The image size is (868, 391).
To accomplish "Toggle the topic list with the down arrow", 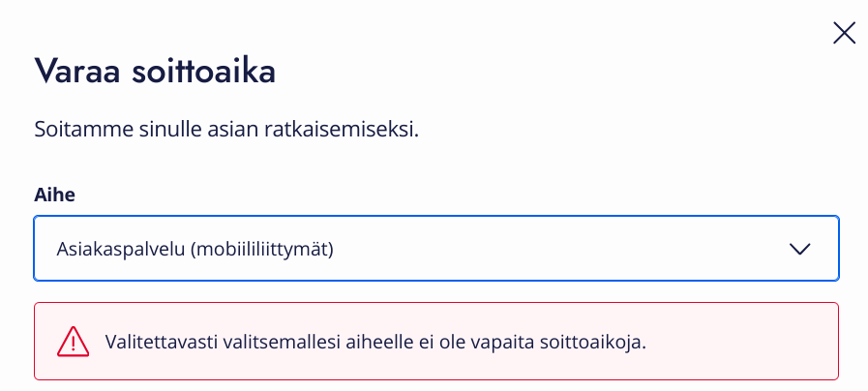I will click(x=799, y=249).
